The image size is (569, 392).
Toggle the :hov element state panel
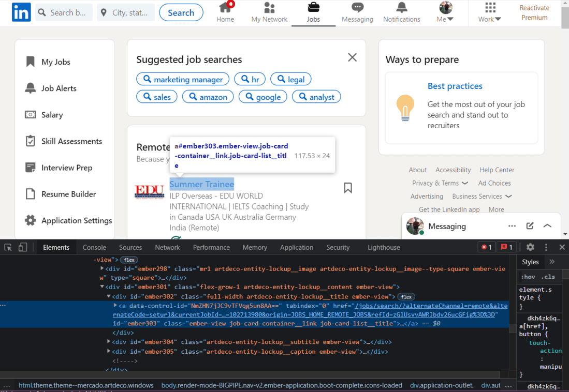(528, 277)
